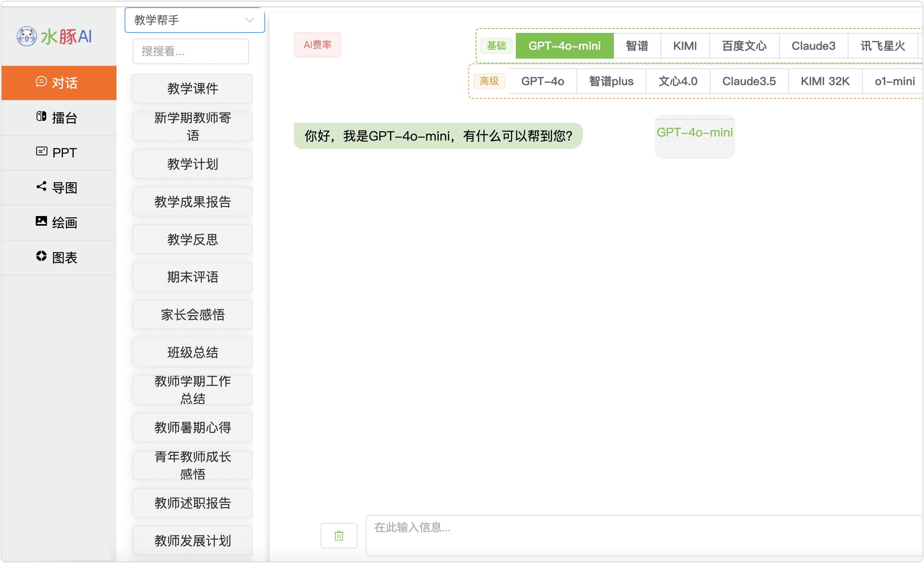Switch to KIMI basic model
Image resolution: width=924 pixels, height=563 pixels.
pos(685,46)
